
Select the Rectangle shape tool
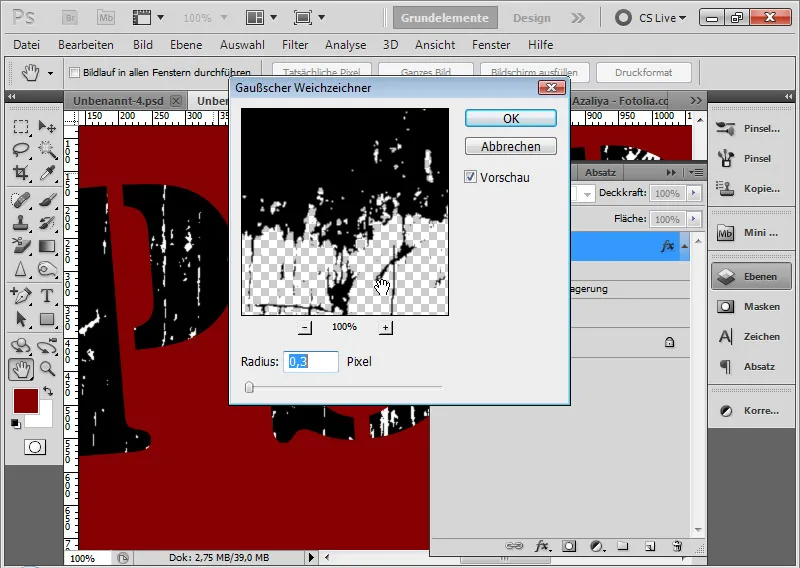click(x=47, y=319)
